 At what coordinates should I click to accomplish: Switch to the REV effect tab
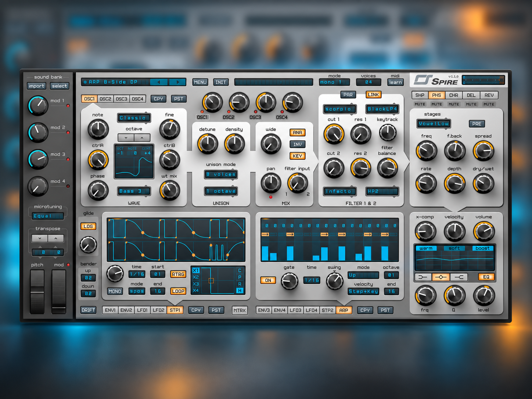tap(489, 95)
